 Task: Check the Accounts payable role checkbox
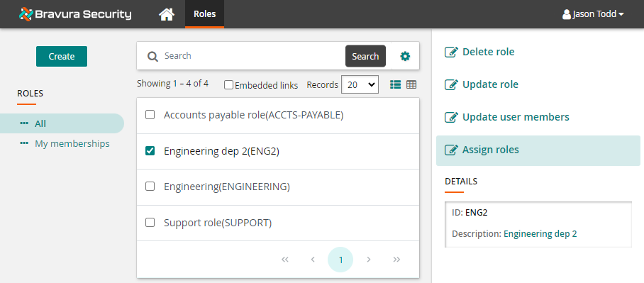pos(150,115)
